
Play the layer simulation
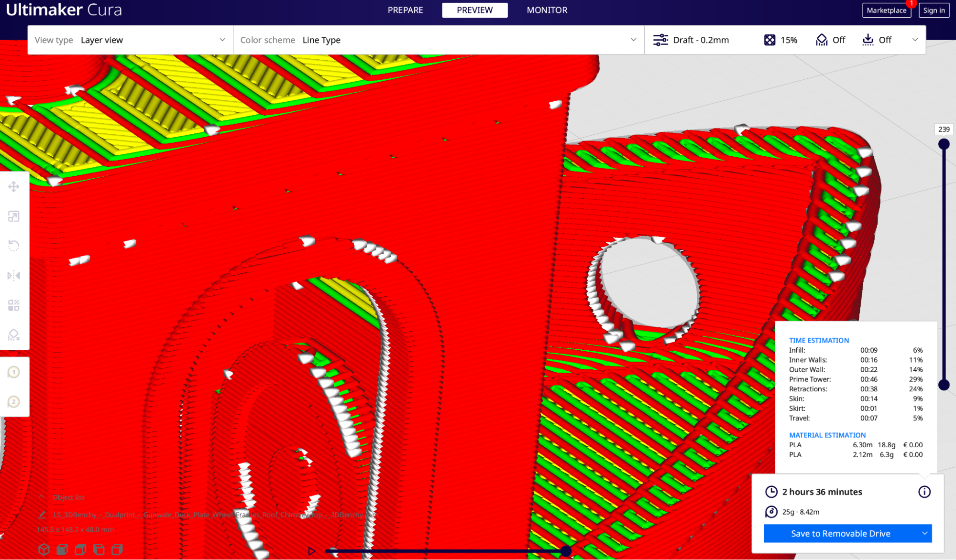coord(311,551)
